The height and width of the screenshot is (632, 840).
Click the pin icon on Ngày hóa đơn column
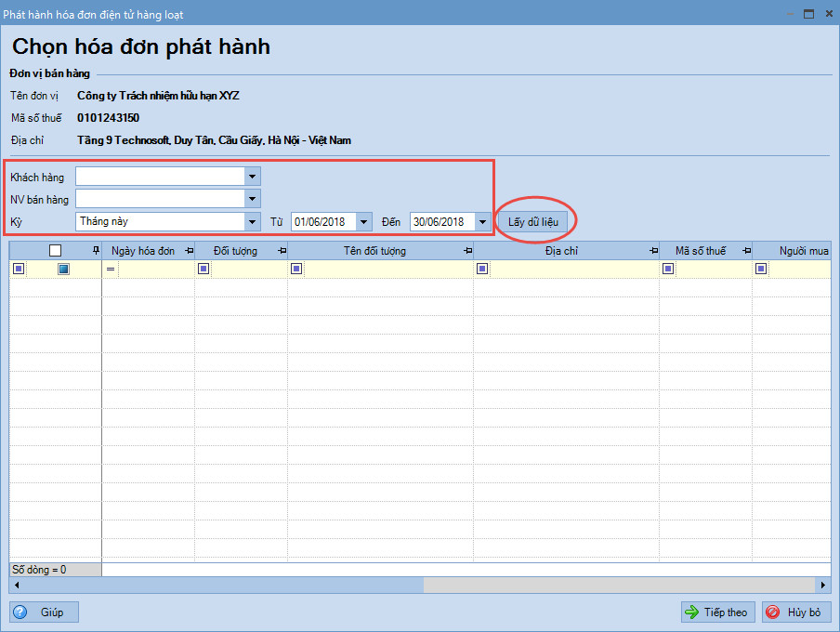pyautogui.click(x=189, y=251)
